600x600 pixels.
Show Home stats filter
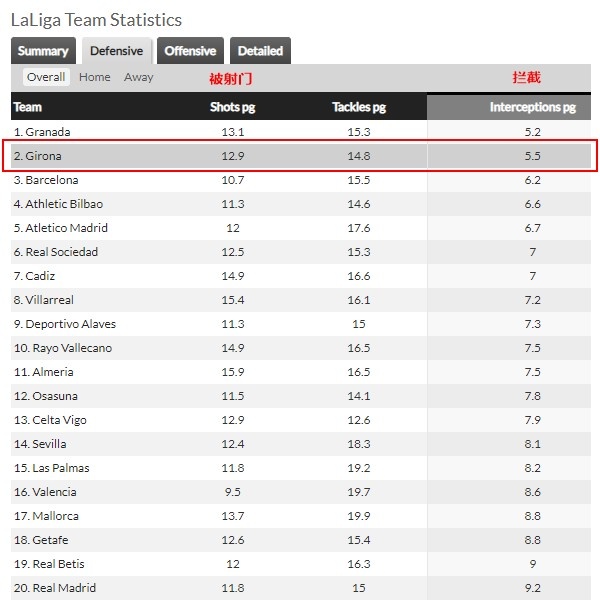[x=95, y=77]
